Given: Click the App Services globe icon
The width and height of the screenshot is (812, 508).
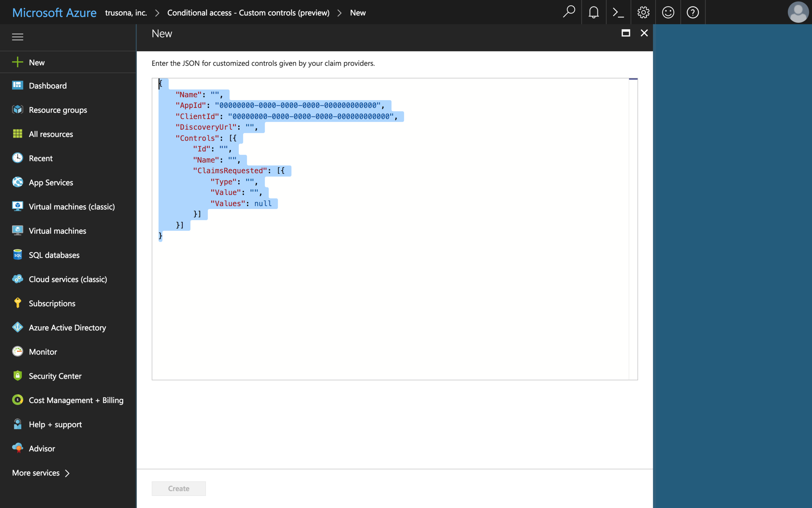Looking at the screenshot, I should [18, 182].
